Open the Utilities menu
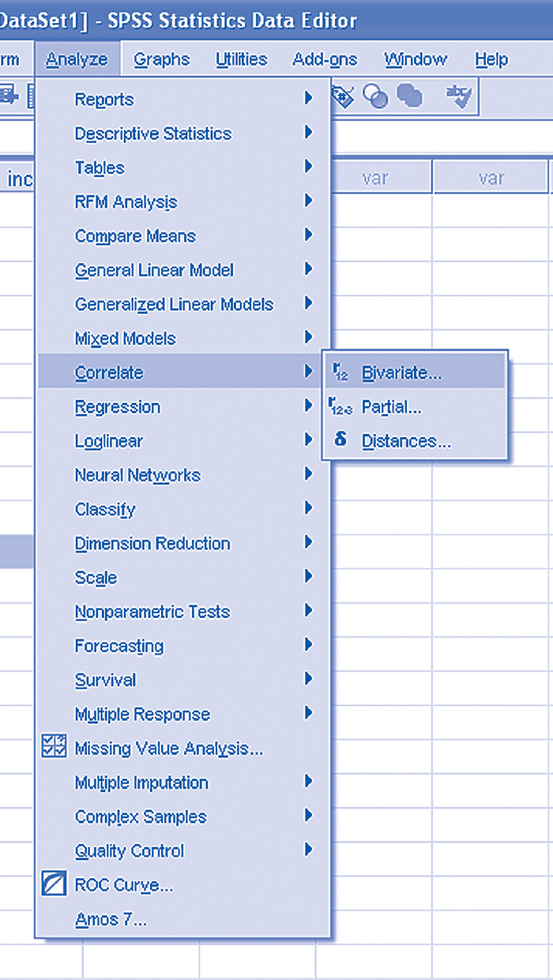Screen dimensions: 553x980 coord(241,59)
